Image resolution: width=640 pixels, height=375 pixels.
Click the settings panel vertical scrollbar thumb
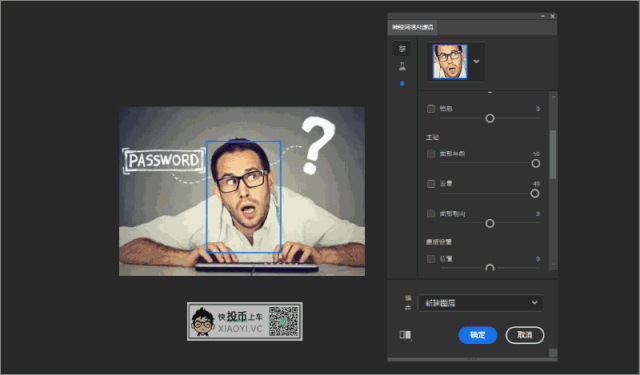[553, 154]
